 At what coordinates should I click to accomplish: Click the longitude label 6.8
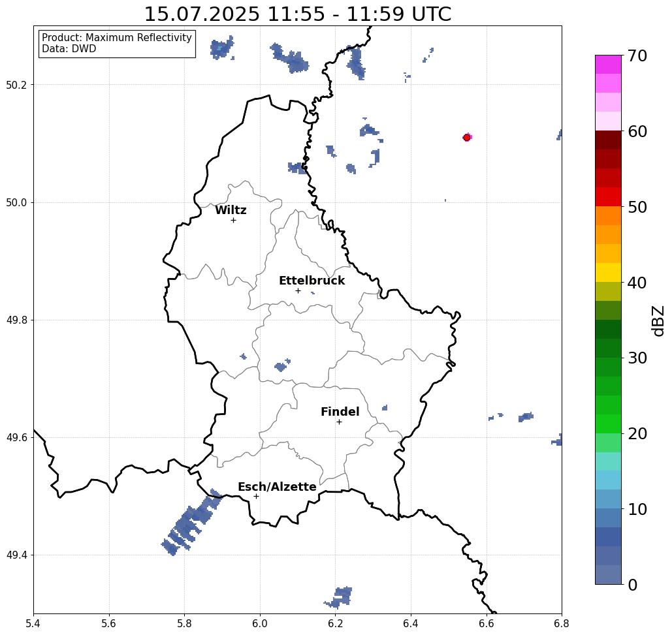(x=562, y=624)
